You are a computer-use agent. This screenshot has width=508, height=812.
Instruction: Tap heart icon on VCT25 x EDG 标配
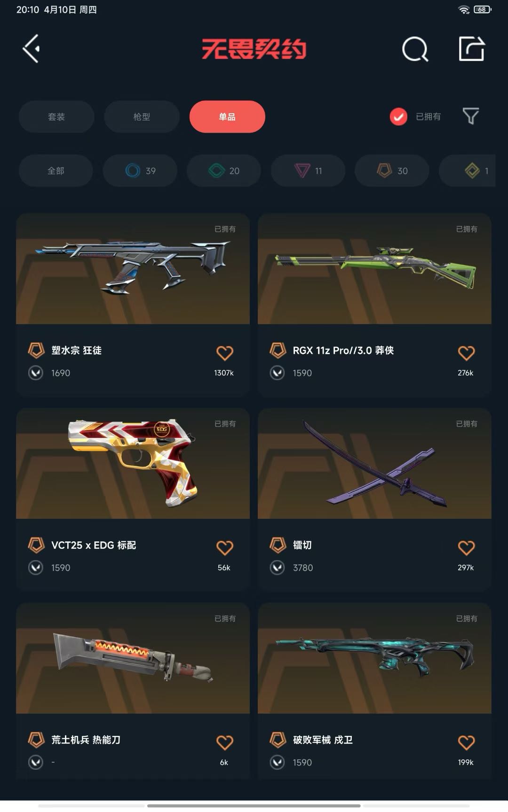[224, 548]
